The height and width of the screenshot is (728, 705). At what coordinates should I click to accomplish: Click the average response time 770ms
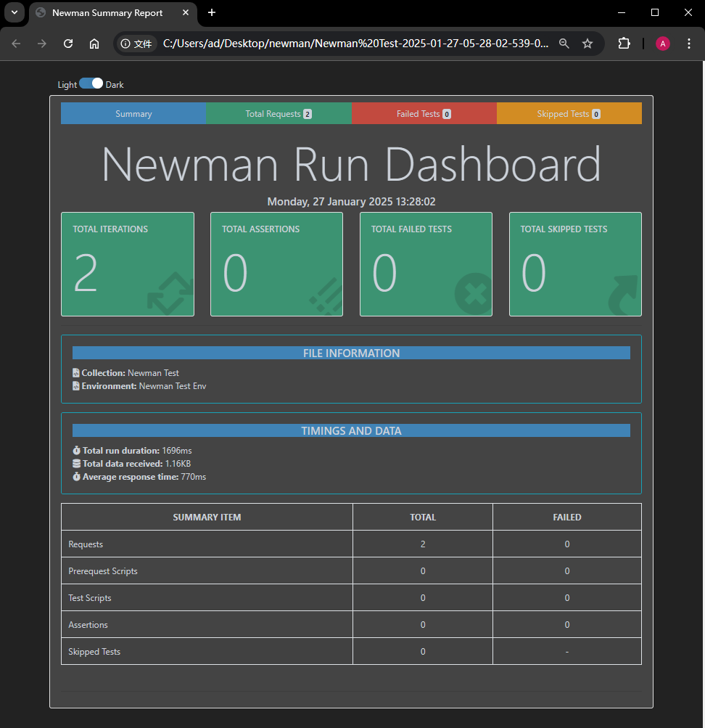pyautogui.click(x=194, y=477)
